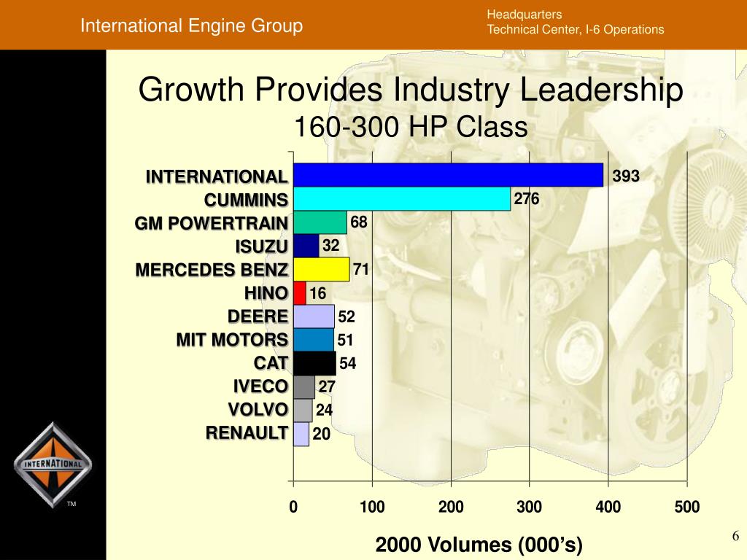747x560 pixels.
Task: Click the International Engine Group header text
Action: (x=191, y=26)
